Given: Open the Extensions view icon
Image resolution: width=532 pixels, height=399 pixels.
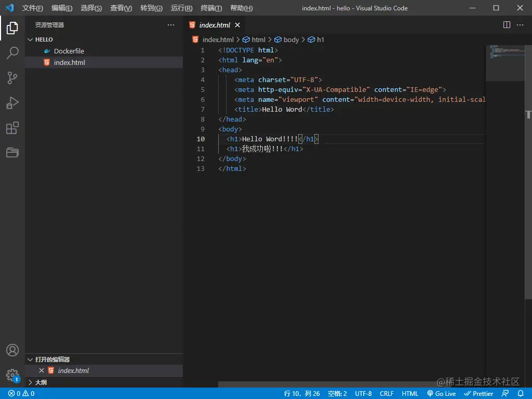Looking at the screenshot, I should 12,128.
